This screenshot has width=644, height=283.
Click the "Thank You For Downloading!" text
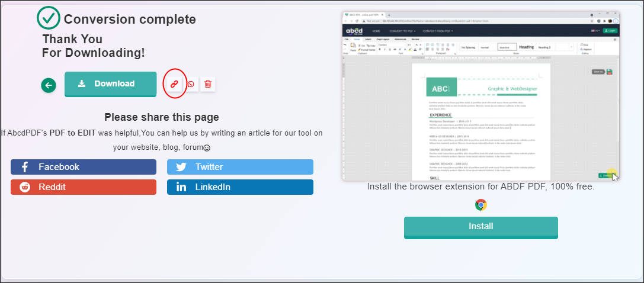click(93, 46)
